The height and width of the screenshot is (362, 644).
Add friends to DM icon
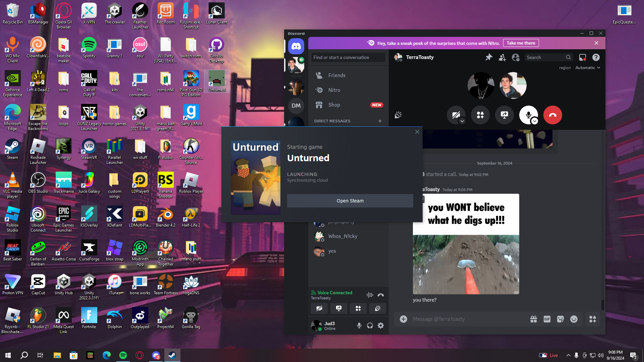point(502,57)
